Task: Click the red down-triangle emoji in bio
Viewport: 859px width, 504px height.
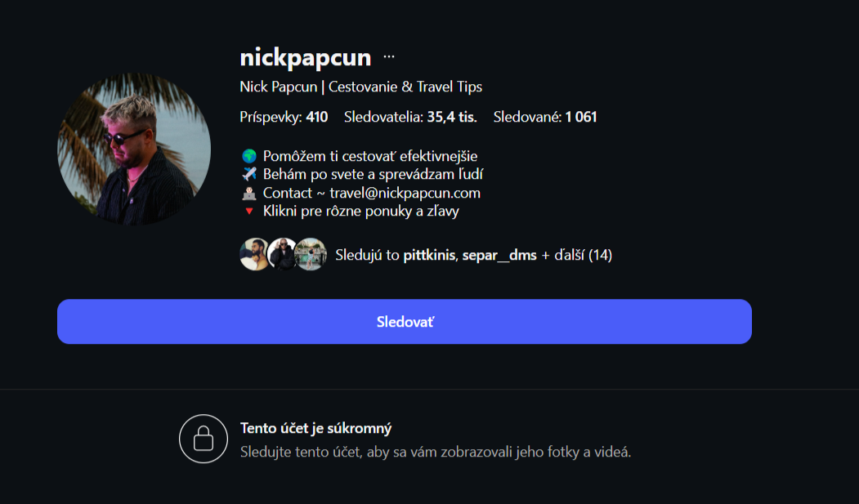Action: (x=249, y=212)
